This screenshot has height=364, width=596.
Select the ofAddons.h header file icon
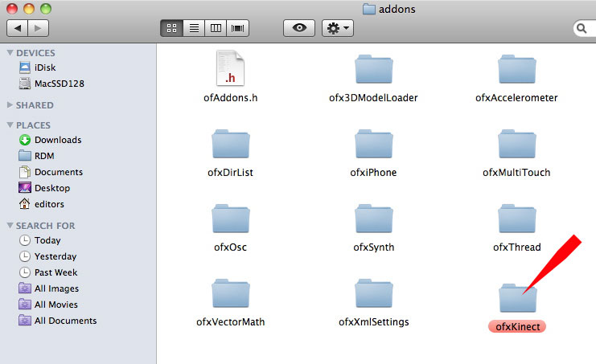[230, 68]
